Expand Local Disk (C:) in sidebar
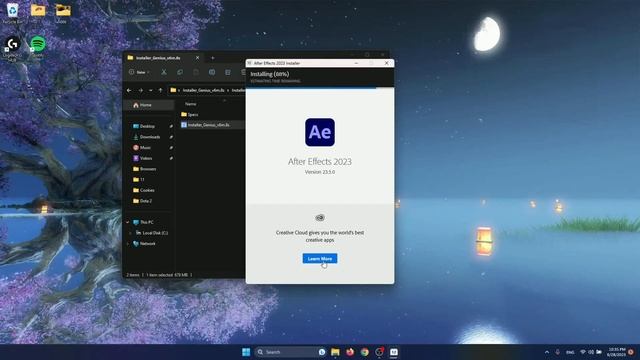The height and width of the screenshot is (360, 640). [131, 233]
